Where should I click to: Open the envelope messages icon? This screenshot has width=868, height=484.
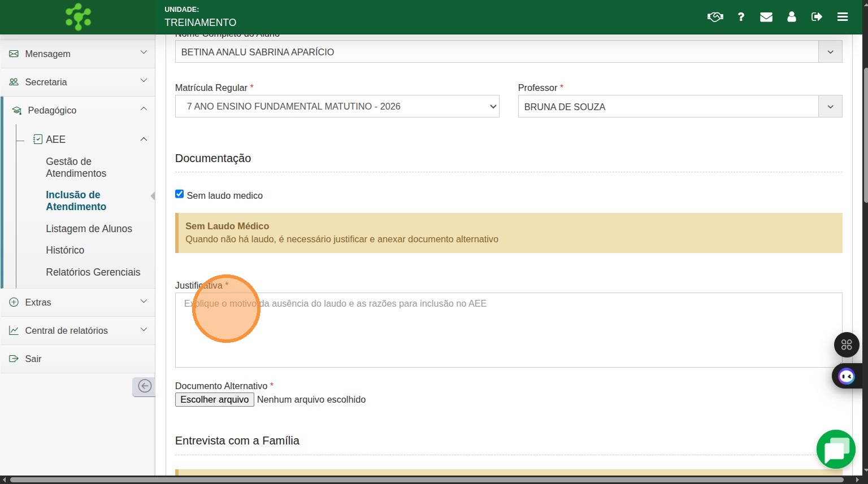(x=766, y=17)
